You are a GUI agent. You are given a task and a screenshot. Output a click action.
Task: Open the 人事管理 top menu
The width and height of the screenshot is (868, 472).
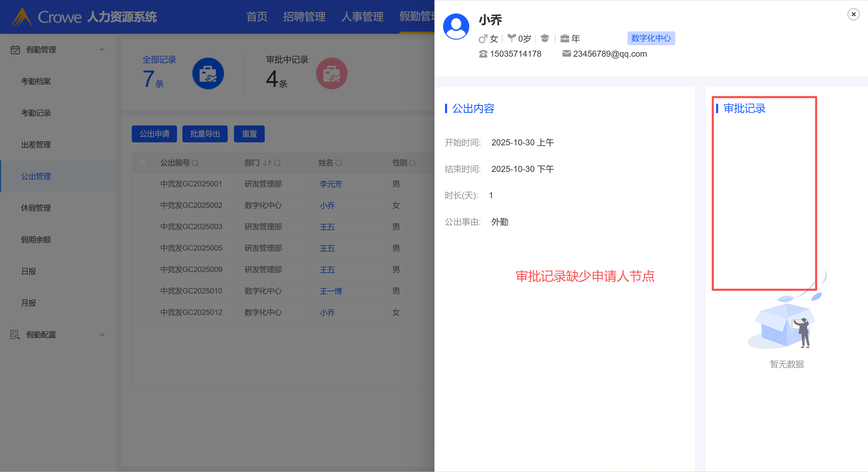point(362,17)
